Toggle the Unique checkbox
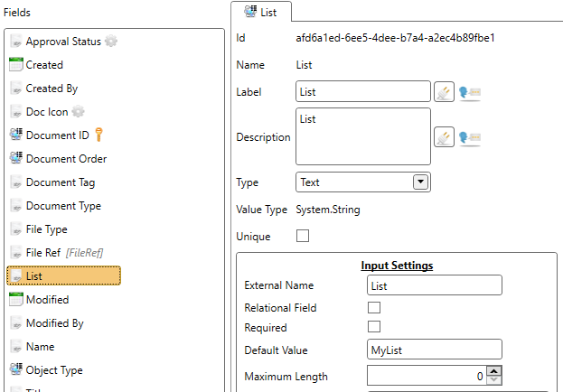This screenshot has width=563, height=392. pyautogui.click(x=303, y=237)
